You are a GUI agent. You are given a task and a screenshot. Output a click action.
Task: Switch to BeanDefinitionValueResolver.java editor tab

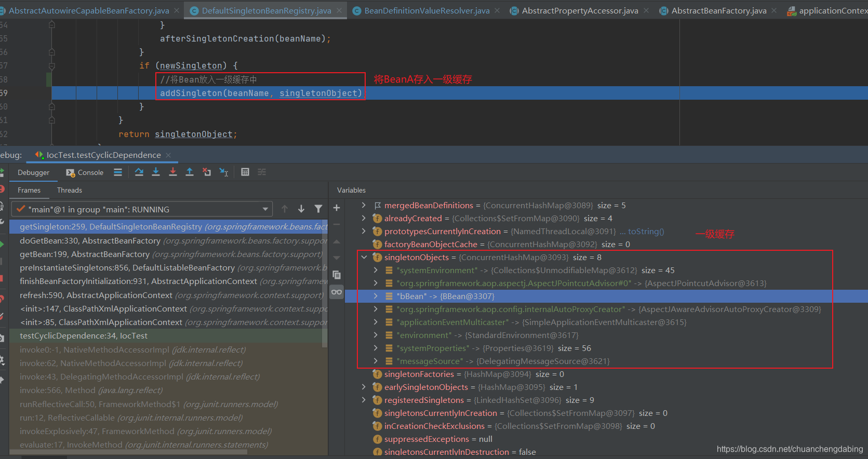(x=426, y=10)
